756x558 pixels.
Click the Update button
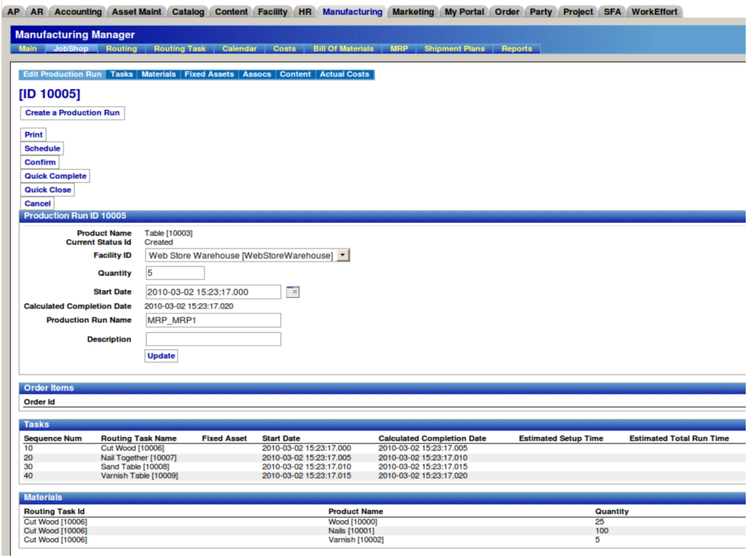(161, 356)
